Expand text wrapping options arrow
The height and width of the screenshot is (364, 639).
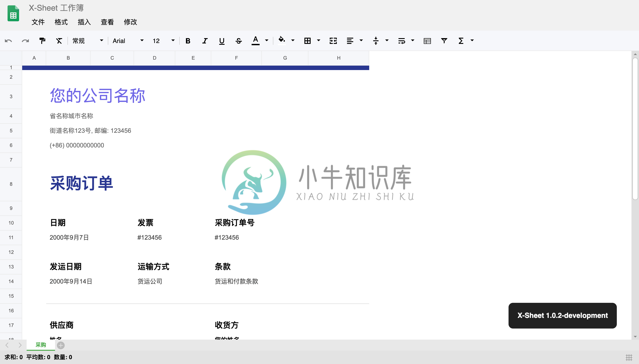[412, 40]
